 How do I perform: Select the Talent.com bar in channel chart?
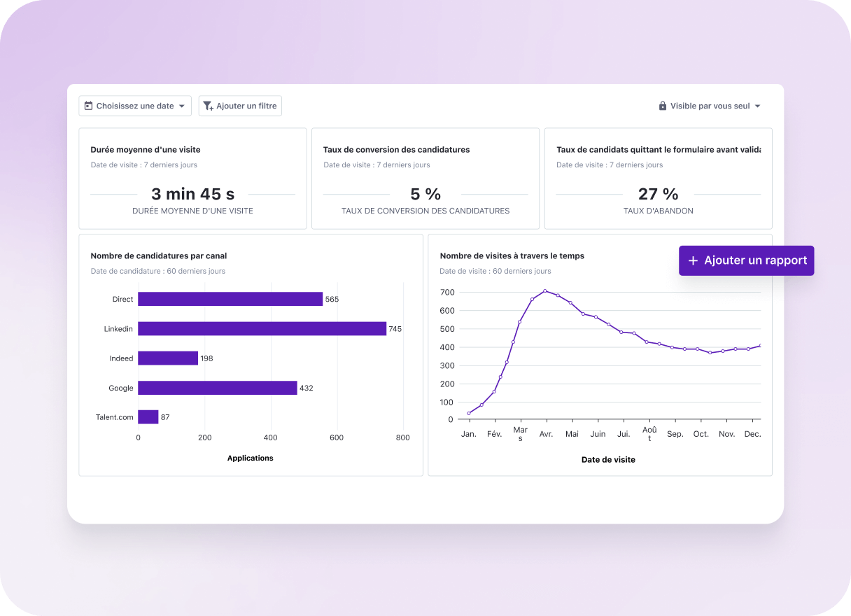(148, 417)
